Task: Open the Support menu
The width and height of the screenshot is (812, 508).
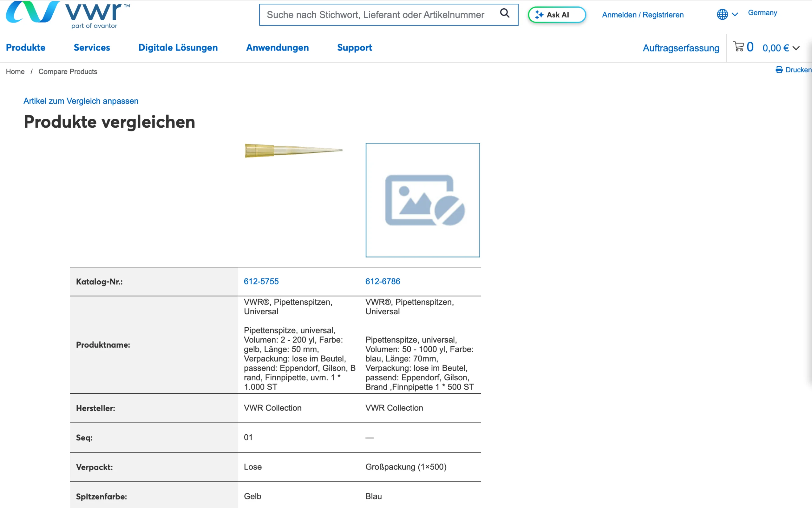Action: (355, 48)
